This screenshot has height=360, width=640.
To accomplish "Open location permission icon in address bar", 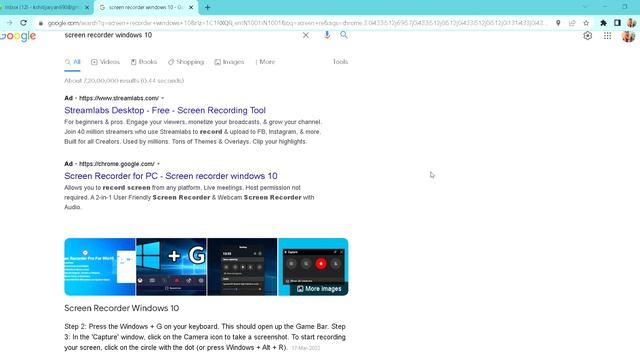I will (x=558, y=23).
